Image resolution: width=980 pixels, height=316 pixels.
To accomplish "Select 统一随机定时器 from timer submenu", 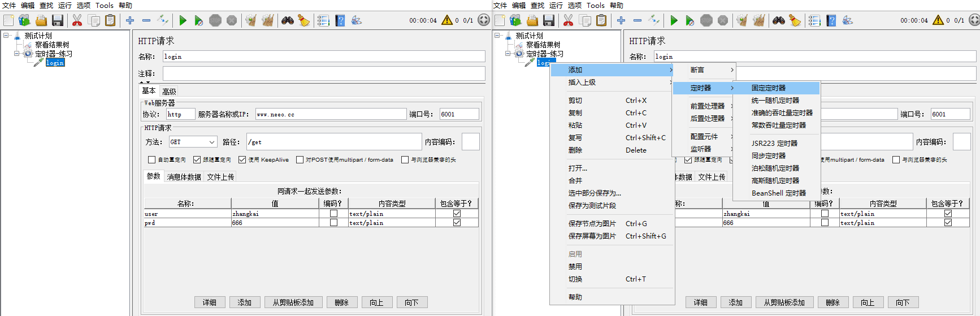I will 777,101.
